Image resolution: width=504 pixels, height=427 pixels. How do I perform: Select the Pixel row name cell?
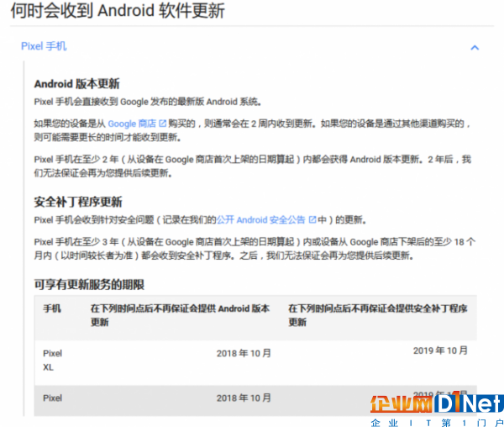point(52,398)
